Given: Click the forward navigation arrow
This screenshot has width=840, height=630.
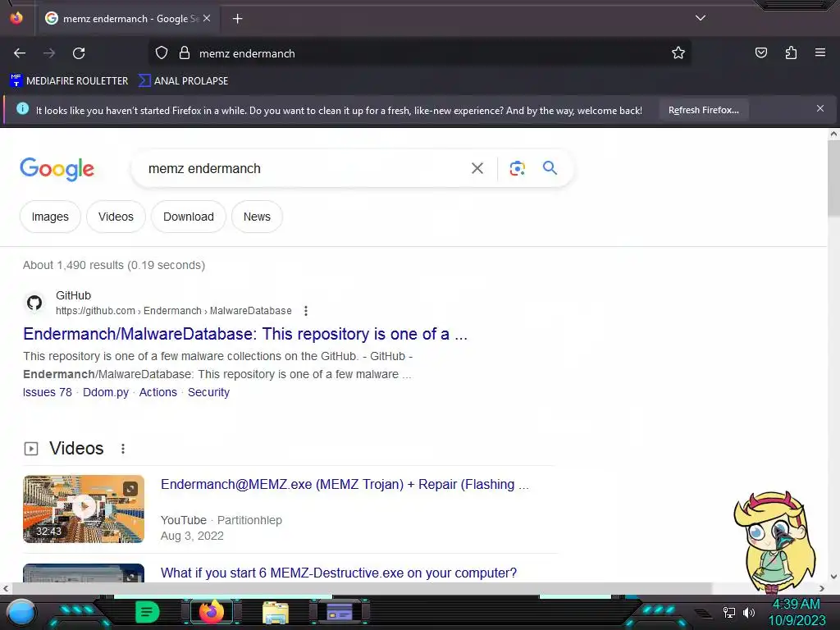Looking at the screenshot, I should (x=49, y=53).
